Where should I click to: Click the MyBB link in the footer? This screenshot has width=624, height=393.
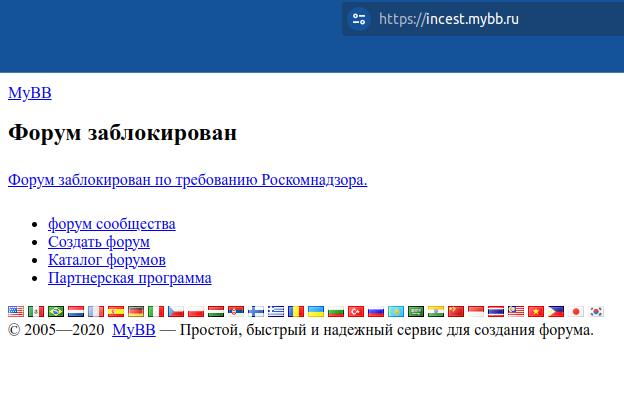pyautogui.click(x=134, y=330)
